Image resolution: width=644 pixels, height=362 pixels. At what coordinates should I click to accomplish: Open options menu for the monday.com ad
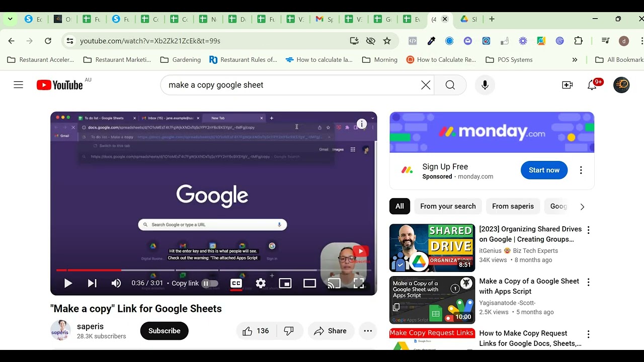coord(581,170)
